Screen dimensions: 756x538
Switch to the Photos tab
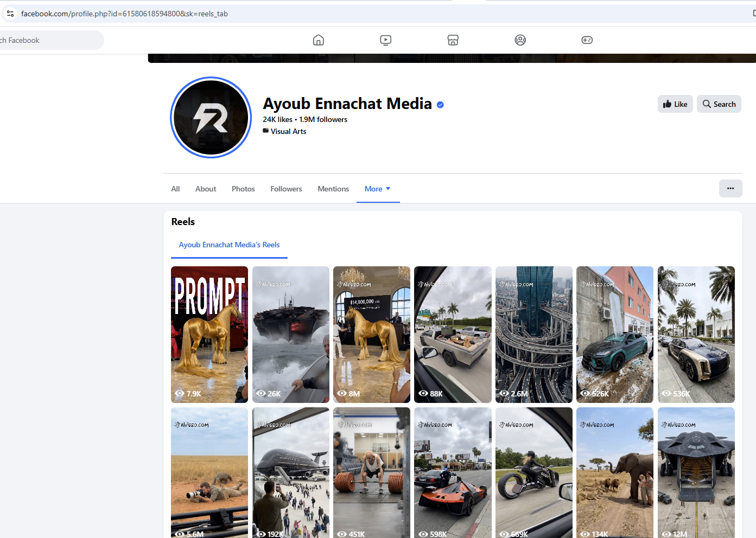click(x=243, y=189)
